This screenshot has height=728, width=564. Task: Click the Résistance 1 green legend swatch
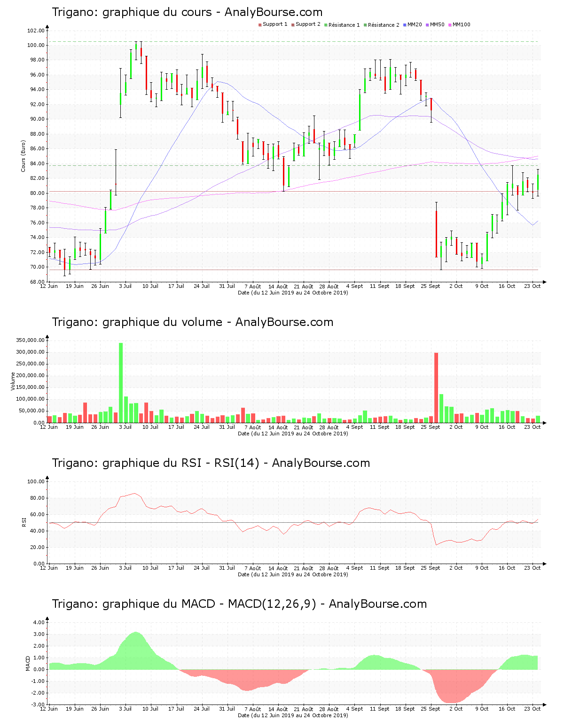(326, 25)
